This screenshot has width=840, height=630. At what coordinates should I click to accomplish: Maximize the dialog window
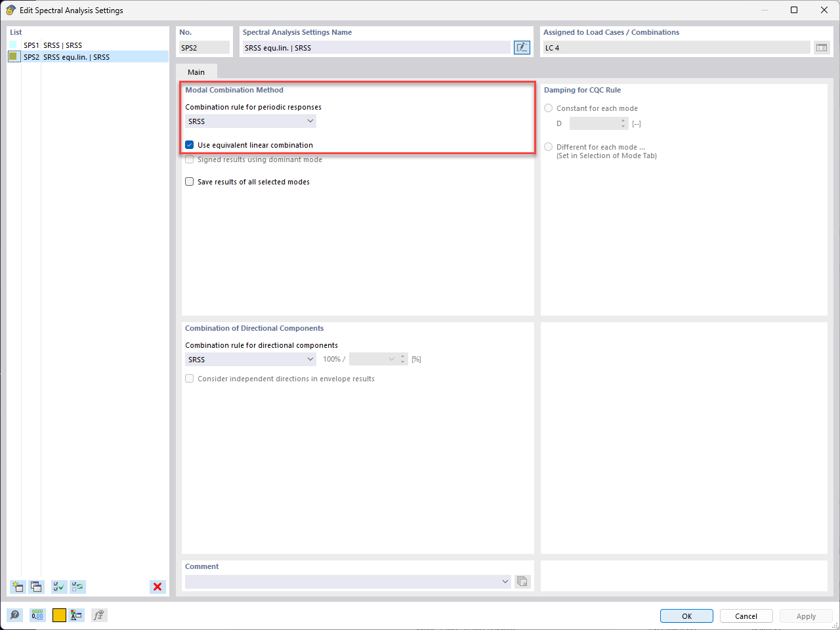pos(794,10)
